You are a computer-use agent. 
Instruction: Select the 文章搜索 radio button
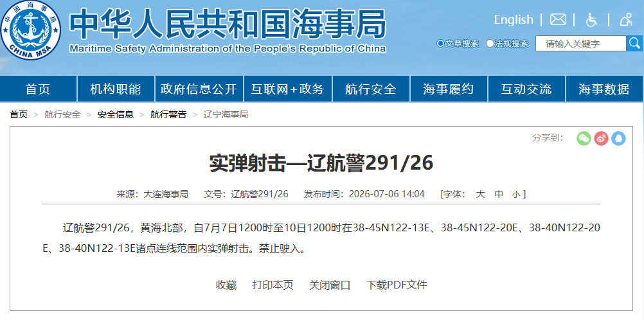[x=441, y=43]
